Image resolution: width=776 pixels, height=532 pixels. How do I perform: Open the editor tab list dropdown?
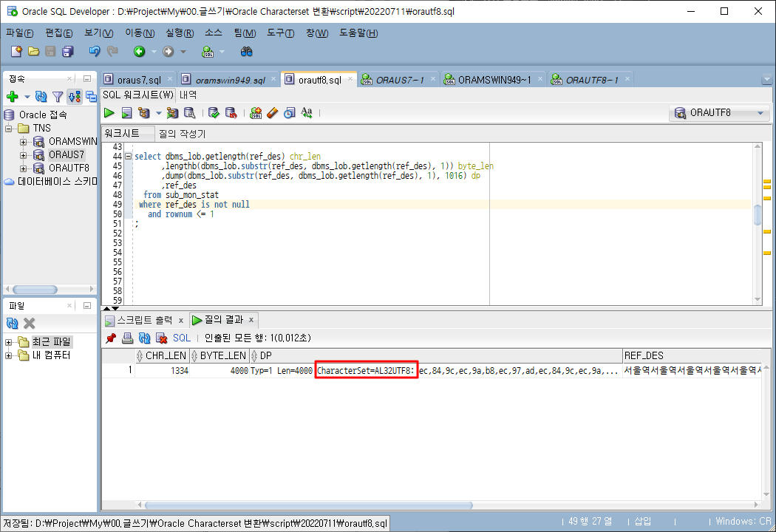(x=766, y=79)
